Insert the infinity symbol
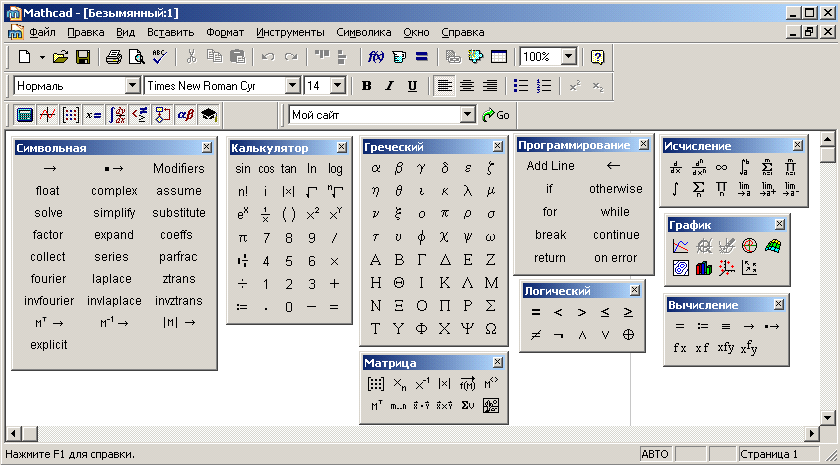 (x=721, y=166)
